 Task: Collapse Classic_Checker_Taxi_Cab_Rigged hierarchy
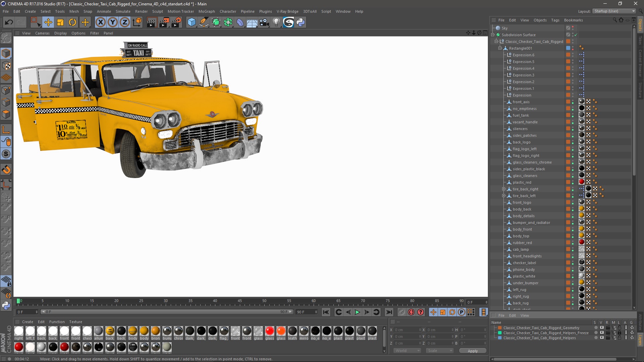click(496, 42)
